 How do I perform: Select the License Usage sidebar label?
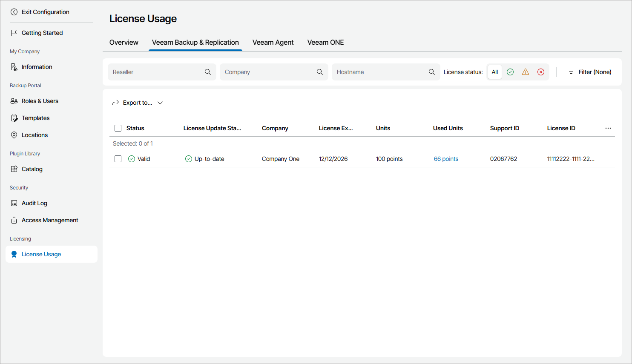coord(41,254)
